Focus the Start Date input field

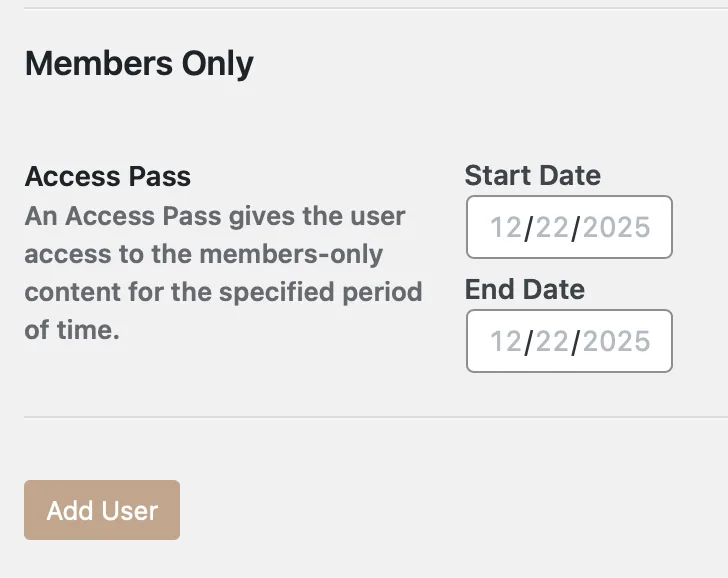click(x=569, y=227)
